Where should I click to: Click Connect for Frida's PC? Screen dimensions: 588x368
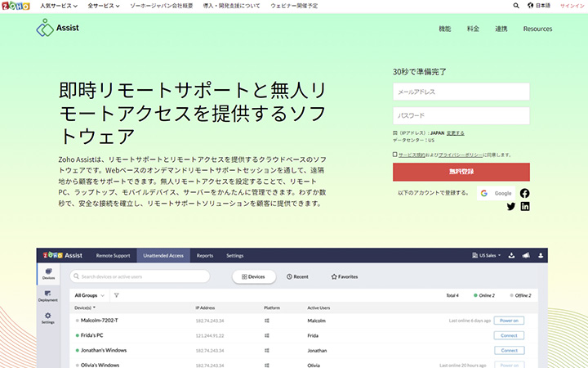tap(509, 335)
